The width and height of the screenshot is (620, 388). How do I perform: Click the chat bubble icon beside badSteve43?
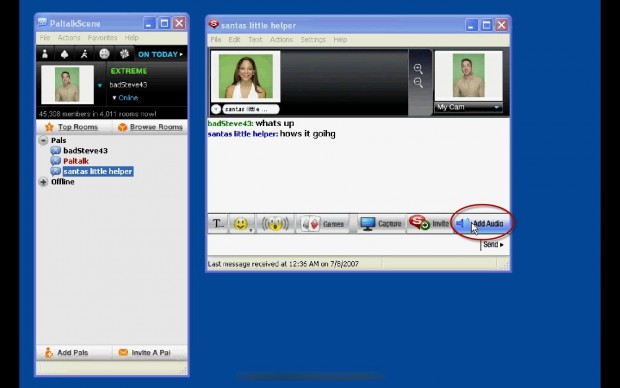(x=55, y=151)
